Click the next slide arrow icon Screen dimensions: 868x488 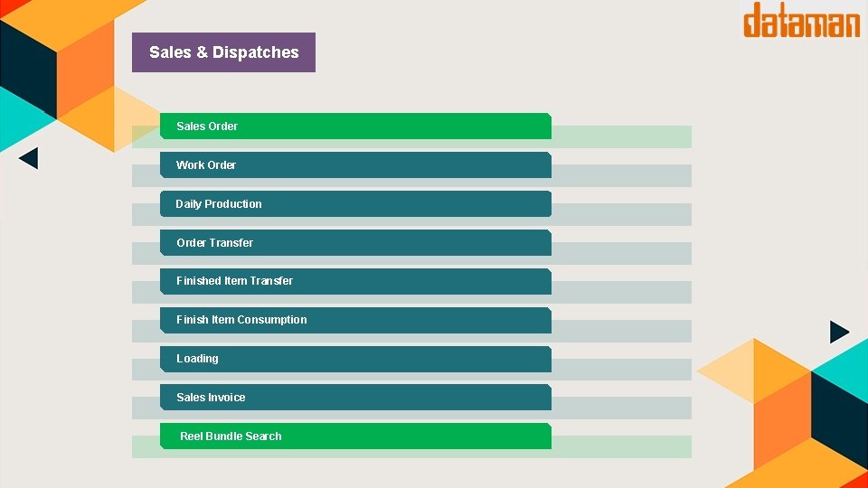pyautogui.click(x=839, y=333)
